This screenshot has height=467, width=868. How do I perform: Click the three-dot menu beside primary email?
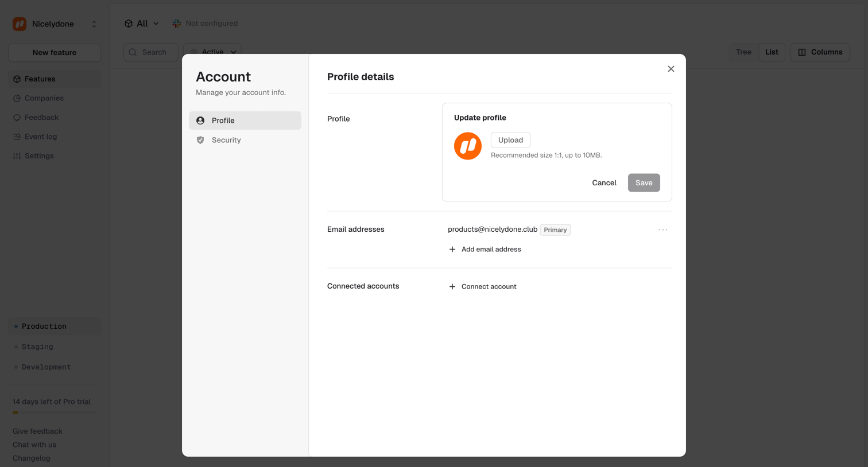point(662,229)
